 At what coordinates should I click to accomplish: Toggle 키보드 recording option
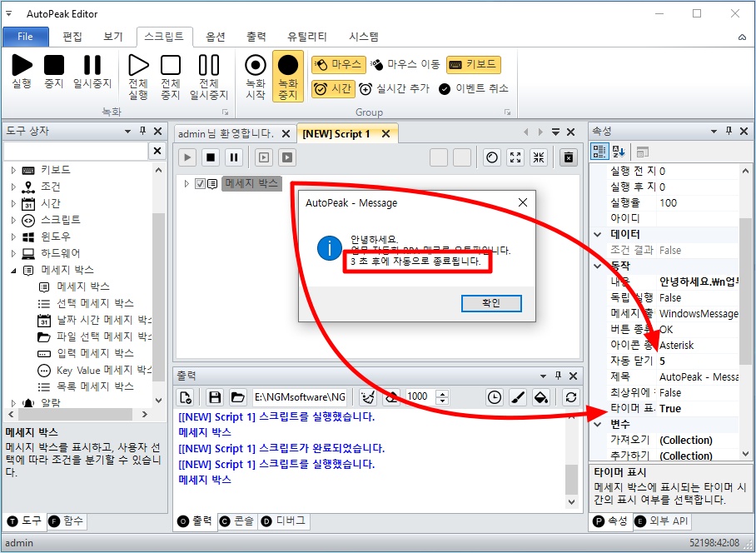point(474,64)
